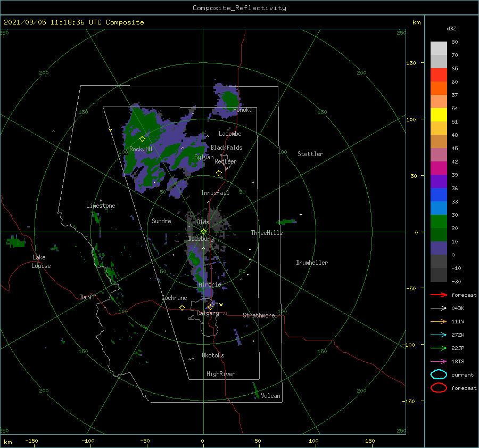Click the Banff town label

click(x=88, y=297)
